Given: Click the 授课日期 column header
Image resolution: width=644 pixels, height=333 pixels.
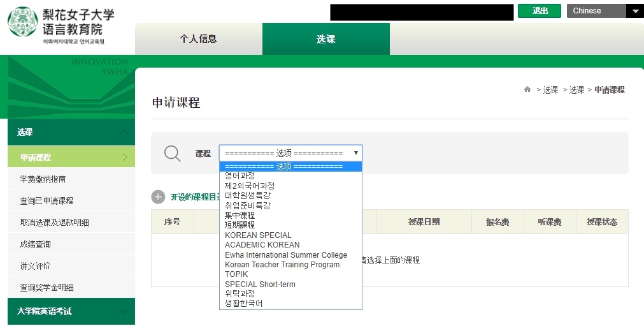Looking at the screenshot, I should click(x=424, y=222).
